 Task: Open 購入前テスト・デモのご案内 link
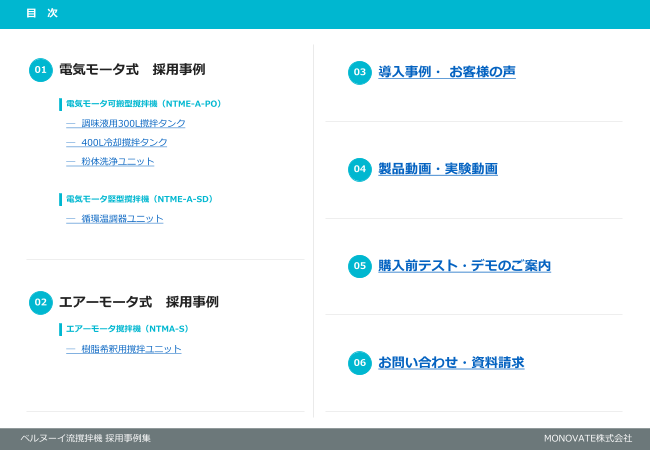[464, 266]
